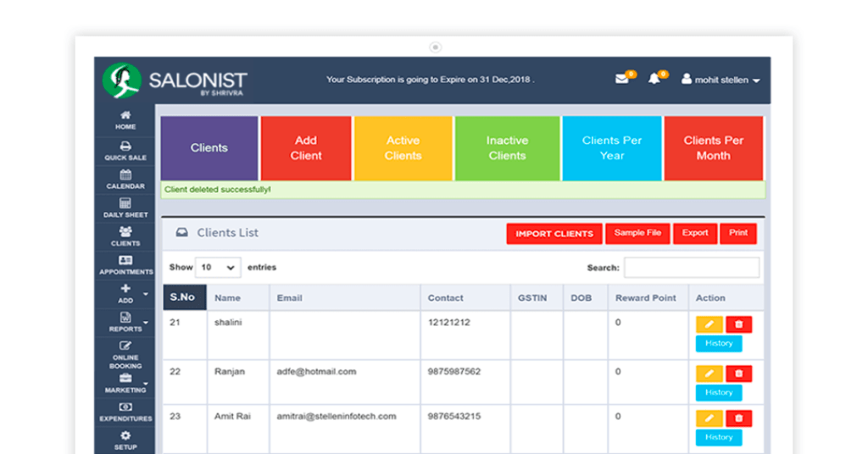Image resolution: width=868 pixels, height=454 pixels.
Task: Click the Search input field
Action: [x=691, y=268]
